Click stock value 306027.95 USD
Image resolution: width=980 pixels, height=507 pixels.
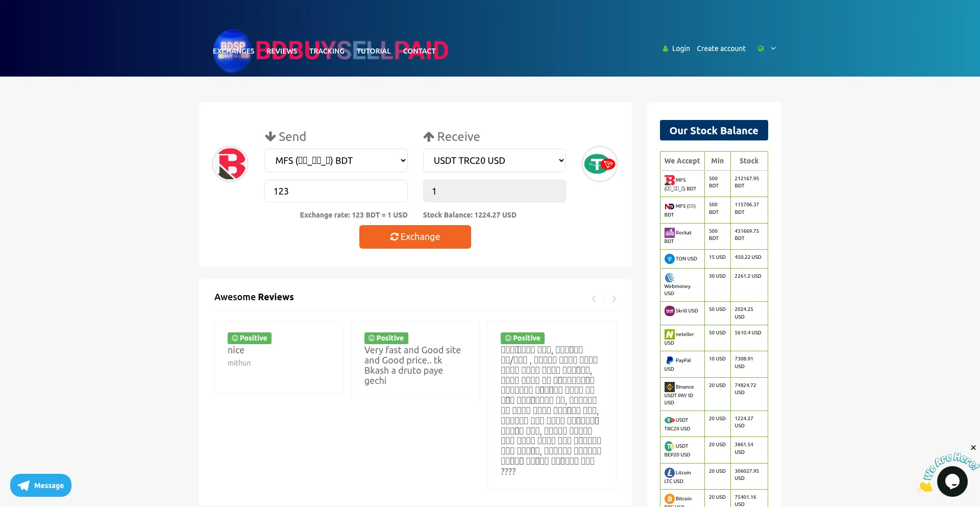(747, 475)
